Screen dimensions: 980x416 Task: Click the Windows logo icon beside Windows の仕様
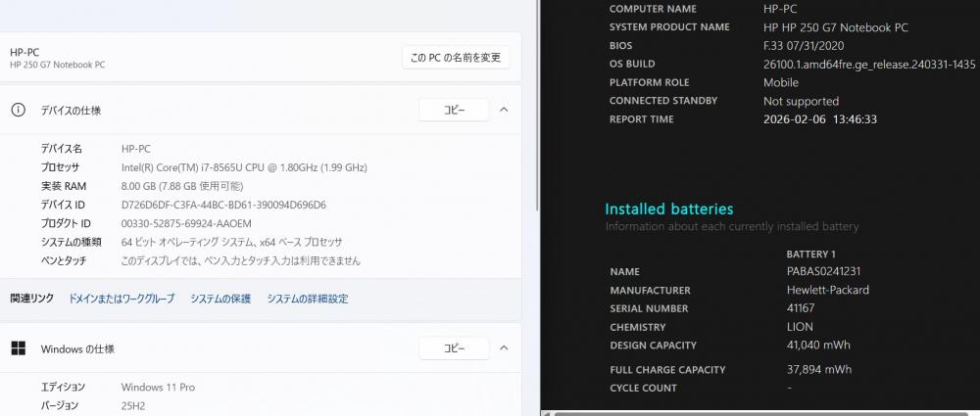[18, 348]
